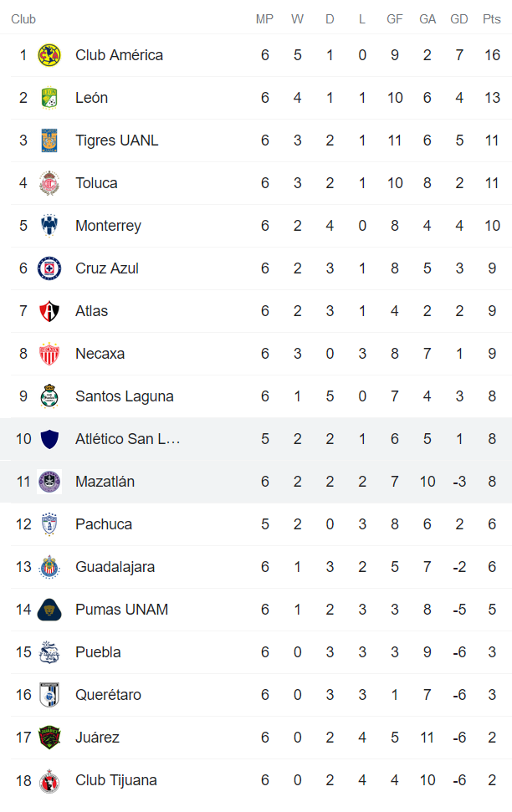Click the Cruz Azul badge

(x=49, y=268)
